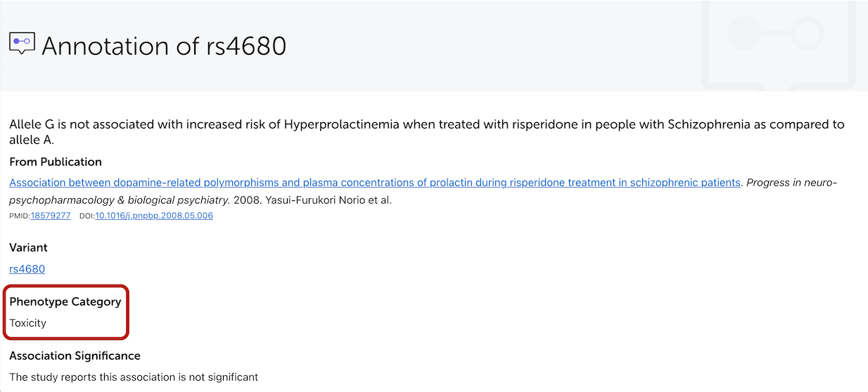This screenshot has width=868, height=392.
Task: Open PMID link 18579277
Action: pyautogui.click(x=51, y=216)
